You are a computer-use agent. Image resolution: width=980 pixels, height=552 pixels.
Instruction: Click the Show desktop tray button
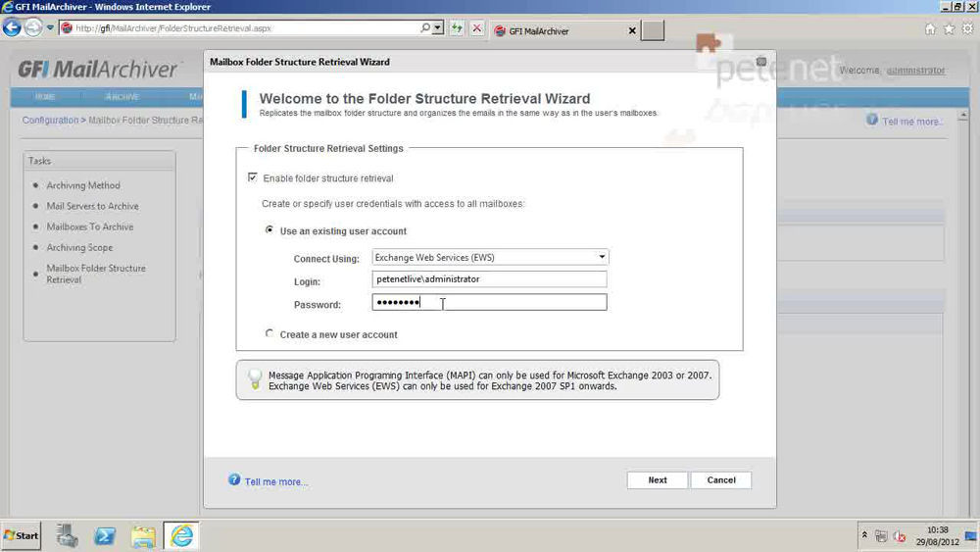pos(971,535)
